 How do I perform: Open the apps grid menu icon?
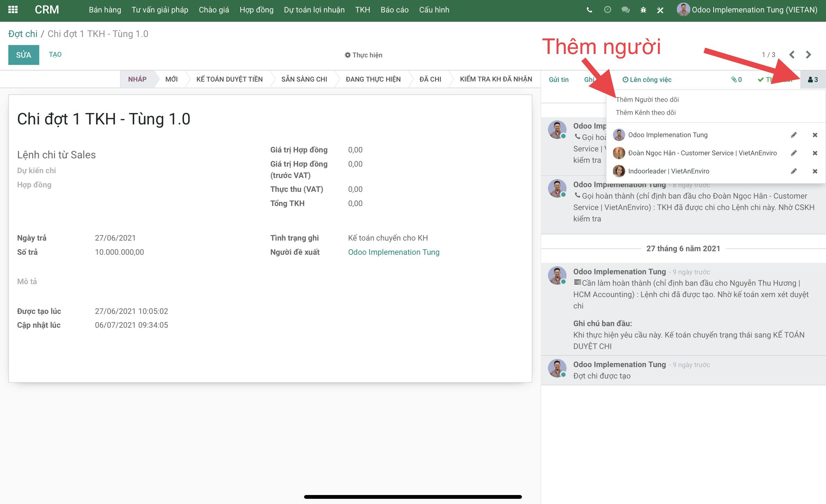[x=13, y=10]
